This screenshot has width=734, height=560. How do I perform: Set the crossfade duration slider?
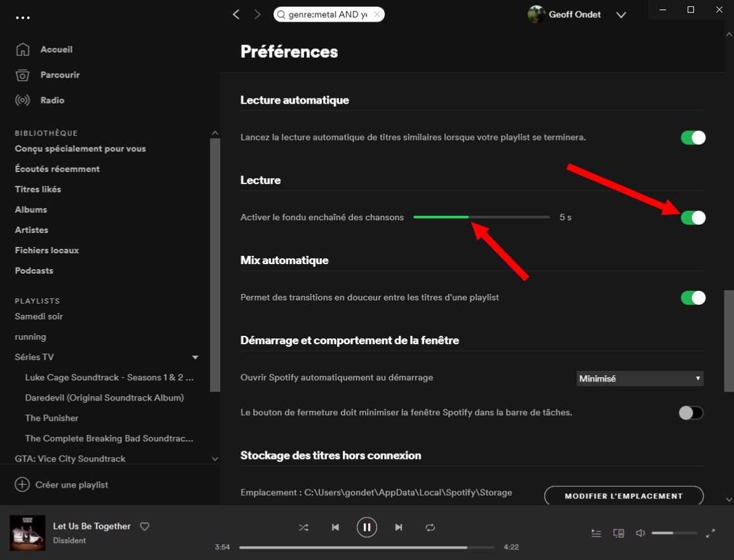coord(481,217)
